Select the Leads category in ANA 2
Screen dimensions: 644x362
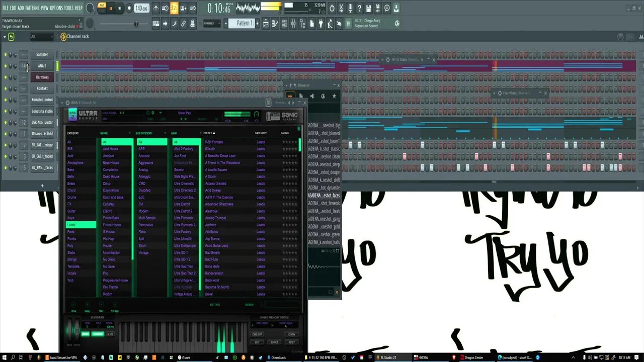click(80, 225)
